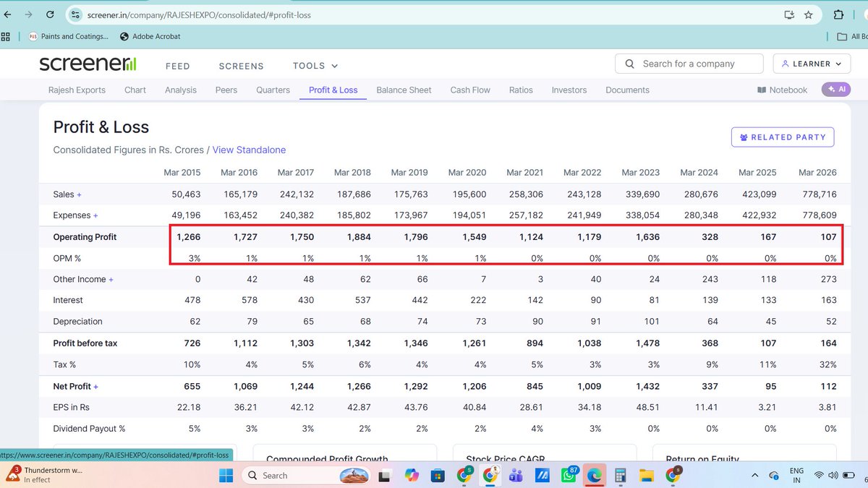Switch to the Peers tab
Screen dimensions: 868x488
[x=226, y=90]
